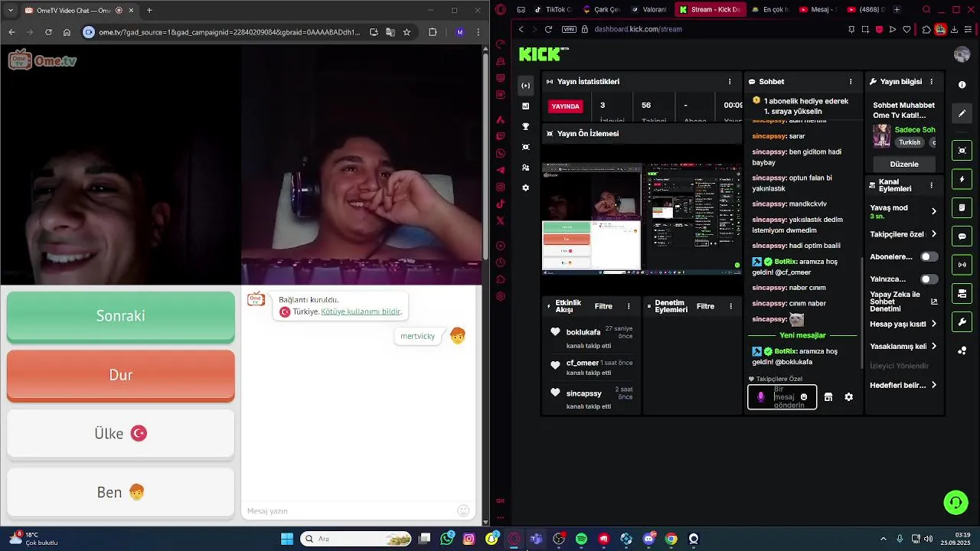Bookmark Ome.tv page with star icon

pos(407,32)
